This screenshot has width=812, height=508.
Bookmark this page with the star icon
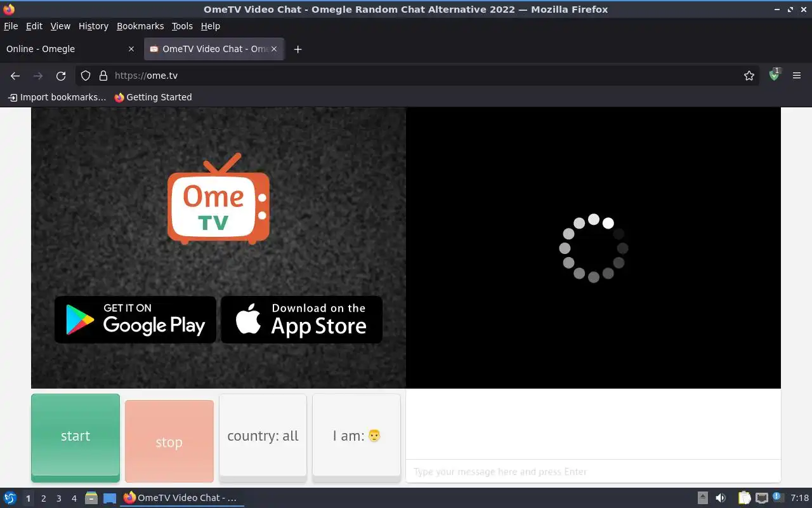pyautogui.click(x=749, y=76)
